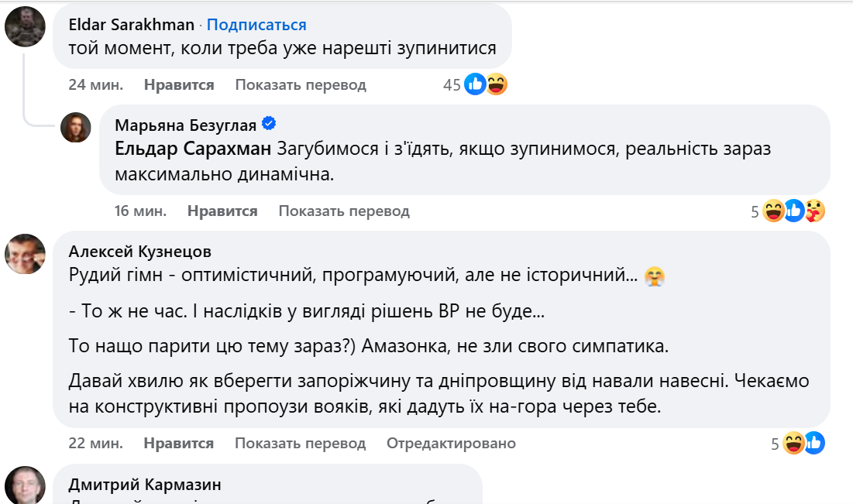Viewport: 853px width, 504px height.
Task: Click laughing reaction icon on Алексей's comment
Action: 793,444
